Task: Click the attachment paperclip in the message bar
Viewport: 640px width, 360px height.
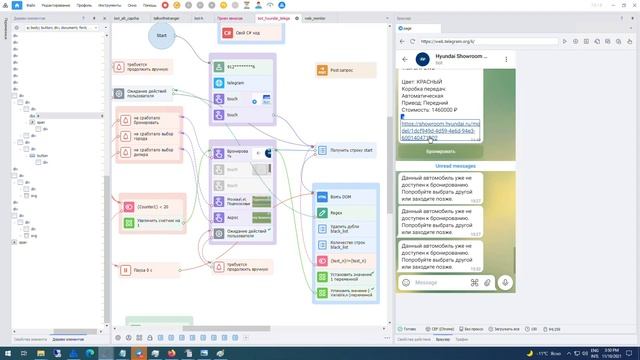Action: pos(487,282)
